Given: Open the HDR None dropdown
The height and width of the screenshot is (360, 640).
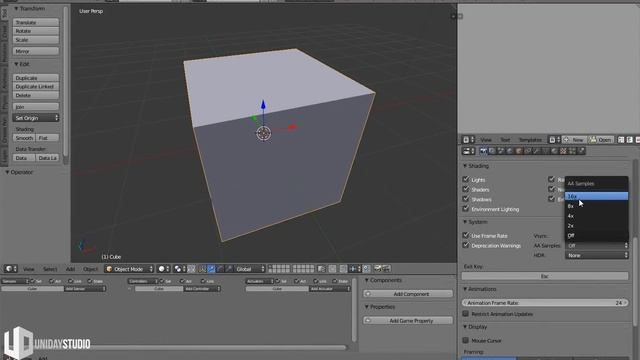Looking at the screenshot, I should [x=597, y=255].
